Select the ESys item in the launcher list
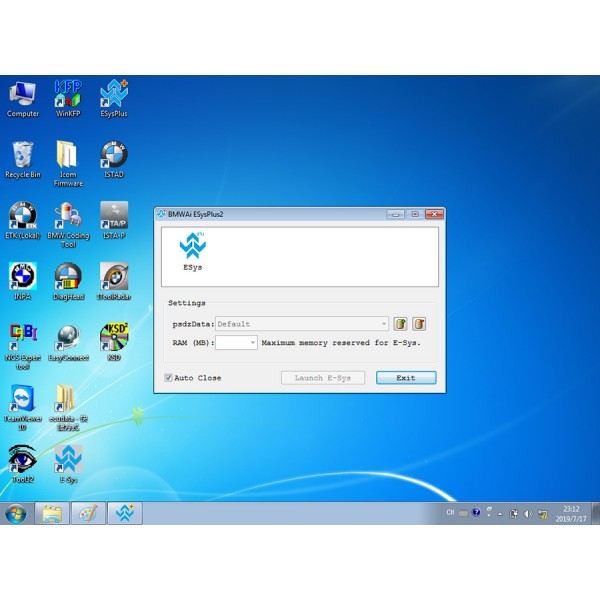This screenshot has height=600, width=600. click(x=192, y=251)
